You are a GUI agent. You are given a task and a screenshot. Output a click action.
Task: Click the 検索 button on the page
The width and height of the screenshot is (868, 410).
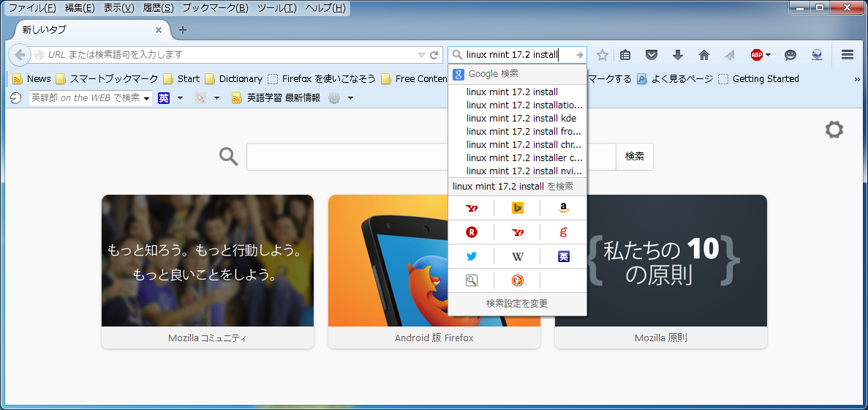(635, 157)
